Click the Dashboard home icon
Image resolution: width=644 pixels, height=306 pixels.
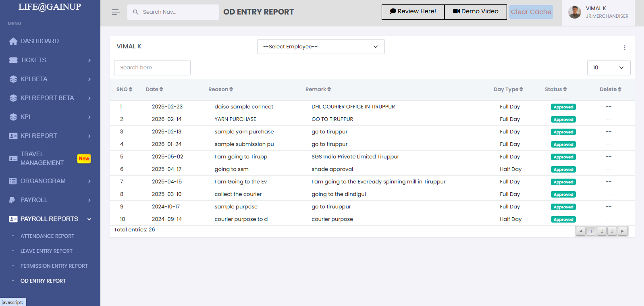click(13, 41)
